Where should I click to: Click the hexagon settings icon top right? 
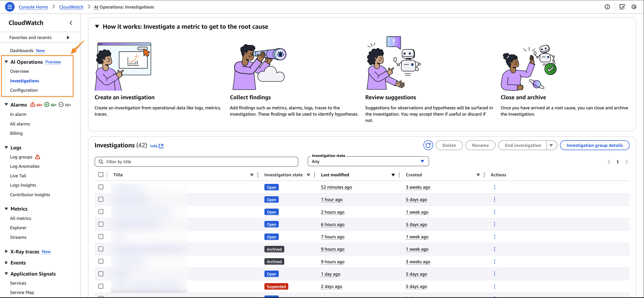pos(634,7)
